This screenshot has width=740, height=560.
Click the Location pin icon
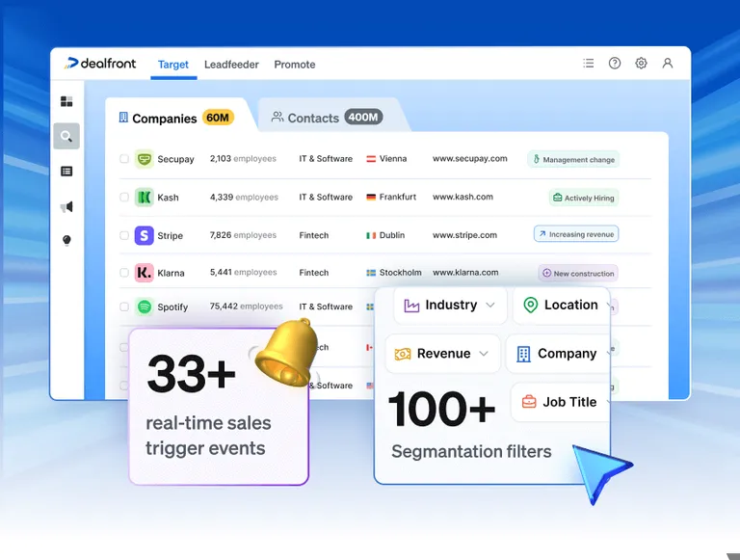point(531,305)
